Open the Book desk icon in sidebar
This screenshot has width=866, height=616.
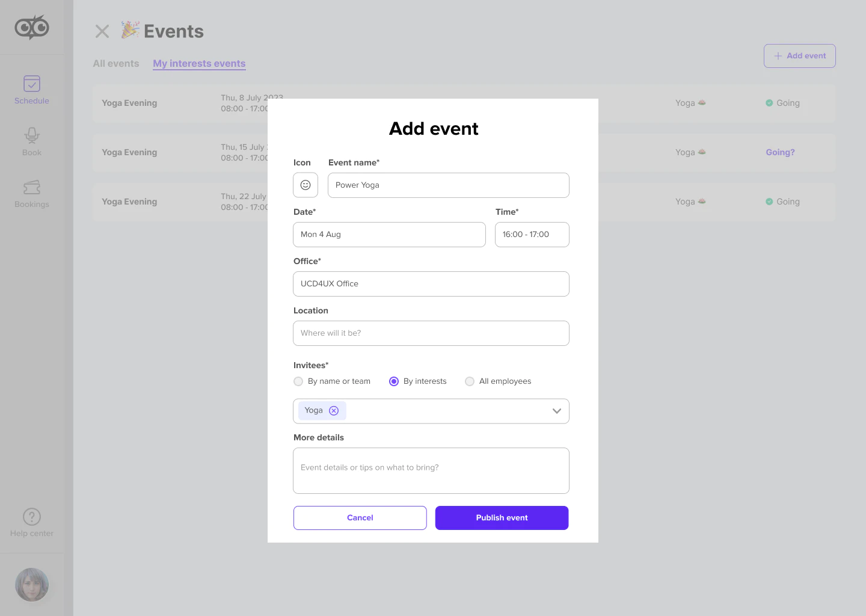32,135
